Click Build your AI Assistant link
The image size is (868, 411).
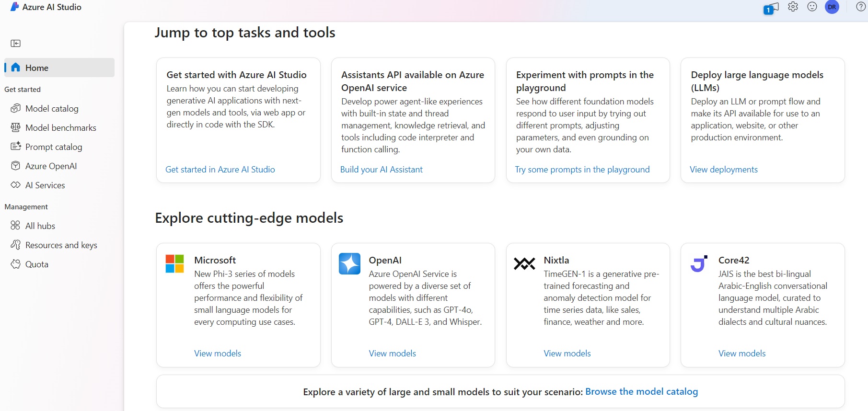[x=381, y=170]
